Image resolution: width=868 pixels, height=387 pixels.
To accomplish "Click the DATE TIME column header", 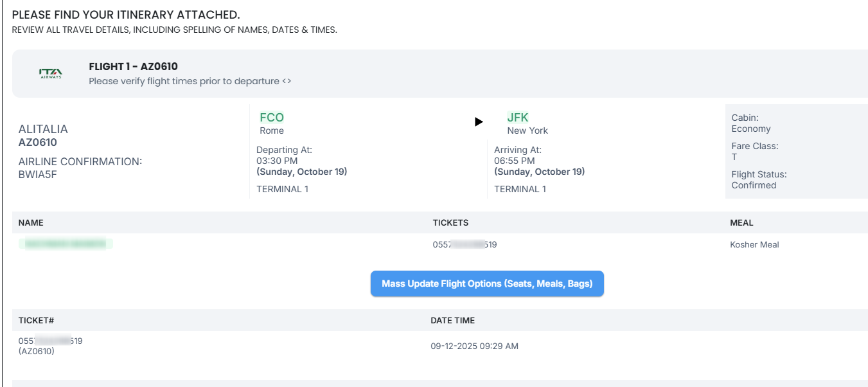I will click(x=453, y=320).
